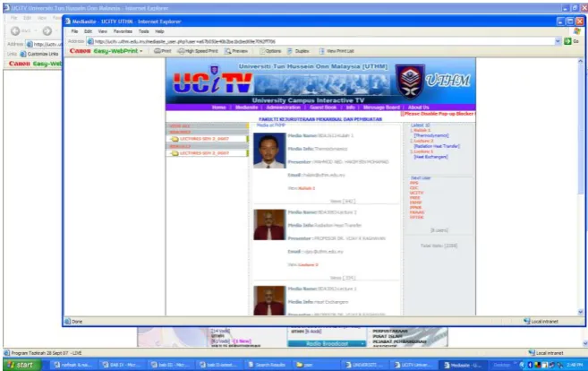Click the Local intranet zone in Mediasite status bar

(541, 322)
